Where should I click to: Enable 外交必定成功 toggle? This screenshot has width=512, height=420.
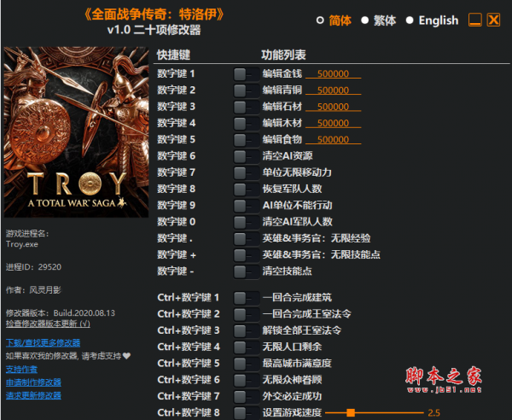point(247,396)
